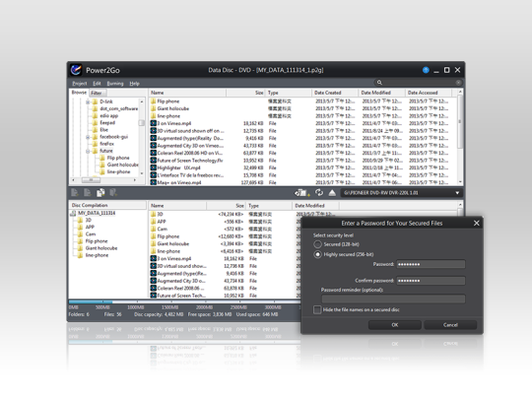Screen dimensions: 532x399
Task: Open the Edit menu
Action: pyautogui.click(x=97, y=84)
